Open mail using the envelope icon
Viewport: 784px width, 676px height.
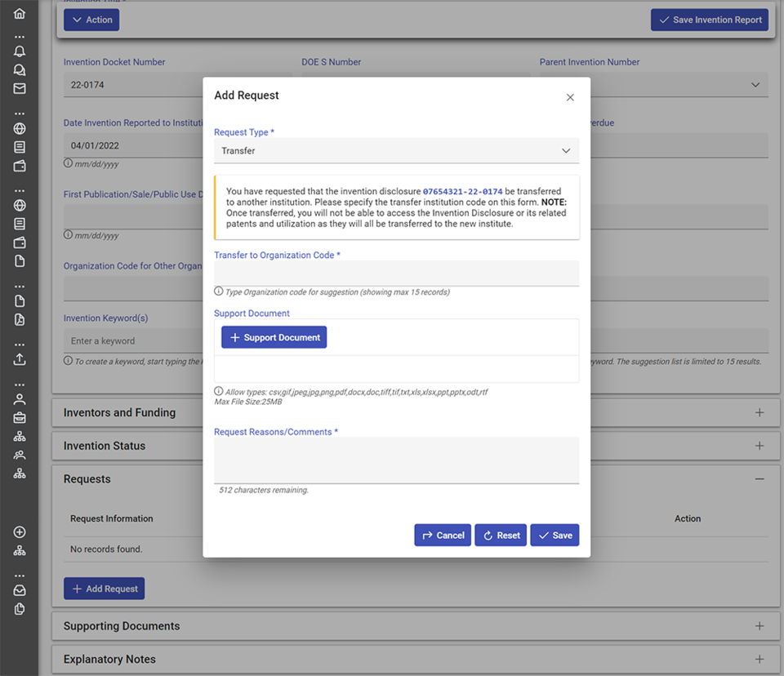click(20, 88)
